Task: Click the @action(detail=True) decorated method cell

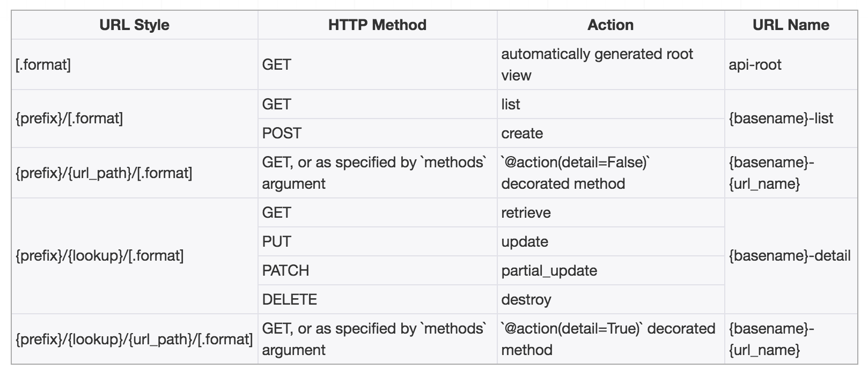Action: click(x=608, y=339)
